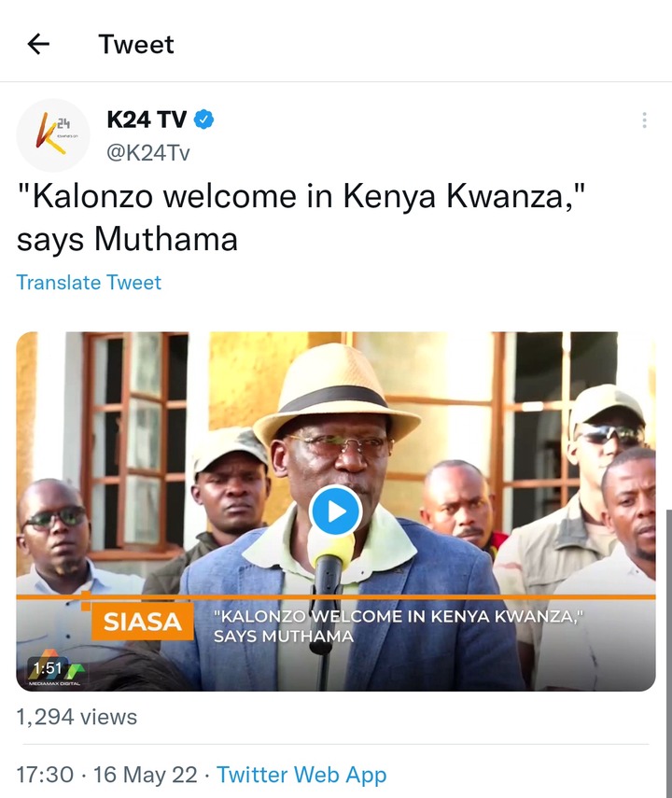The width and height of the screenshot is (672, 798).
Task: Open the video thumbnail of the speaker
Action: (x=336, y=511)
